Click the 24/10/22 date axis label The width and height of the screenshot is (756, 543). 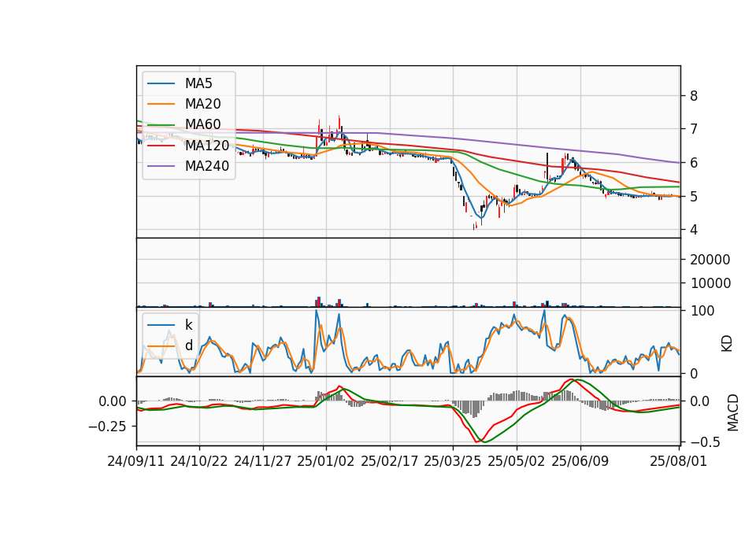199,461
